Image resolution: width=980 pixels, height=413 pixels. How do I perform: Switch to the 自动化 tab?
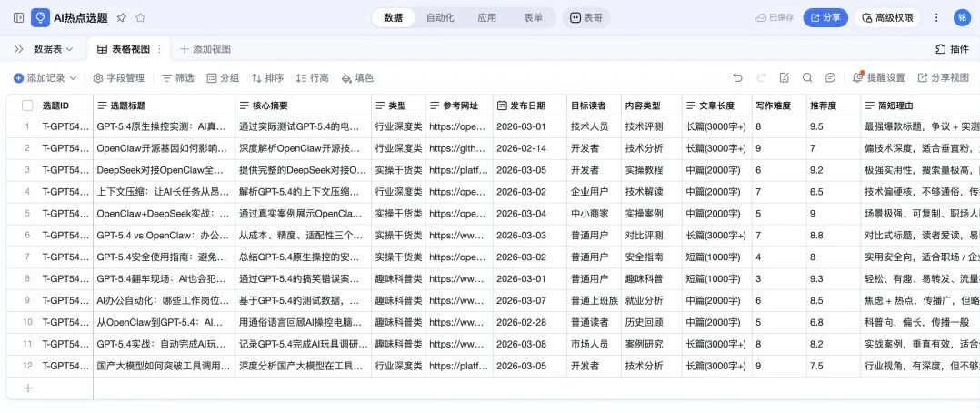[x=440, y=17]
